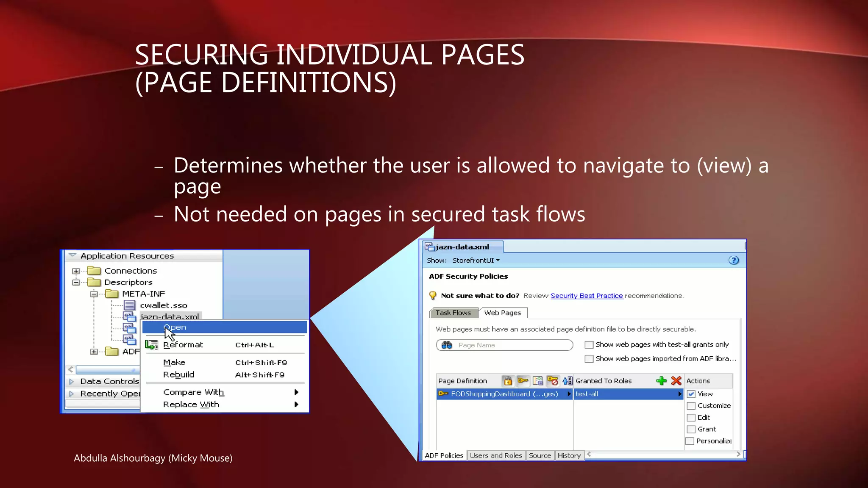Select the FODShoppingDashboard page definition row
This screenshot has height=488, width=868.
504,394
